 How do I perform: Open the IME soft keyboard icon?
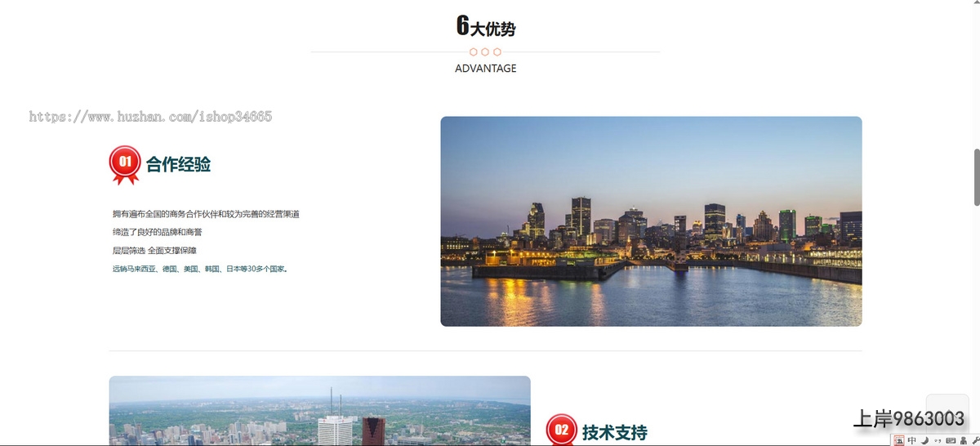[x=950, y=440]
